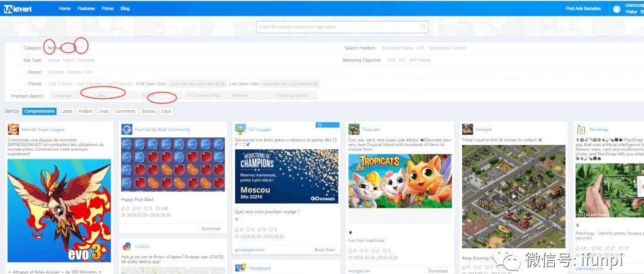
Task: Open the Geo premium search dropdown
Action: [x=116, y=96]
